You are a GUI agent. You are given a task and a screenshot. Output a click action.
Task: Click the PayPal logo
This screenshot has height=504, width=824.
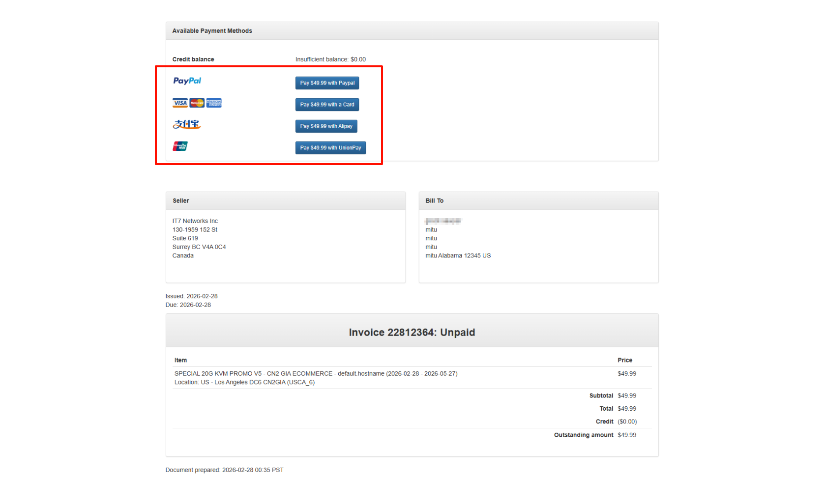[x=187, y=81]
